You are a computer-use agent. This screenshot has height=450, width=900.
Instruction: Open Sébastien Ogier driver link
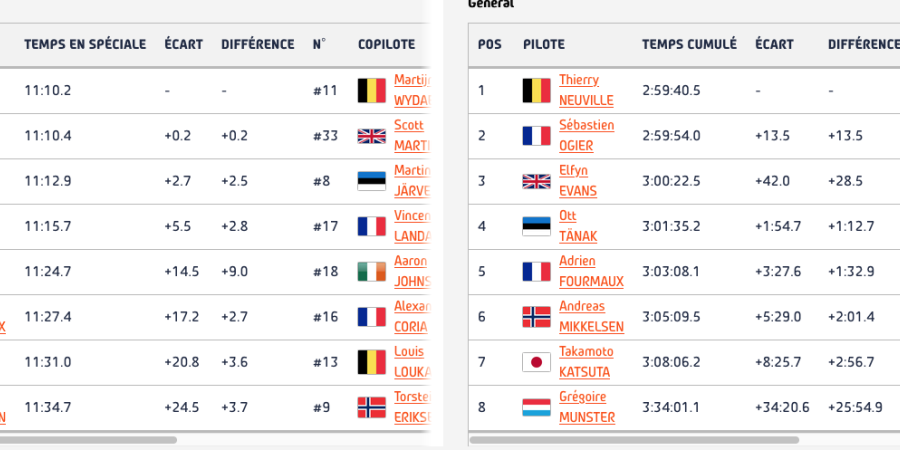click(586, 136)
